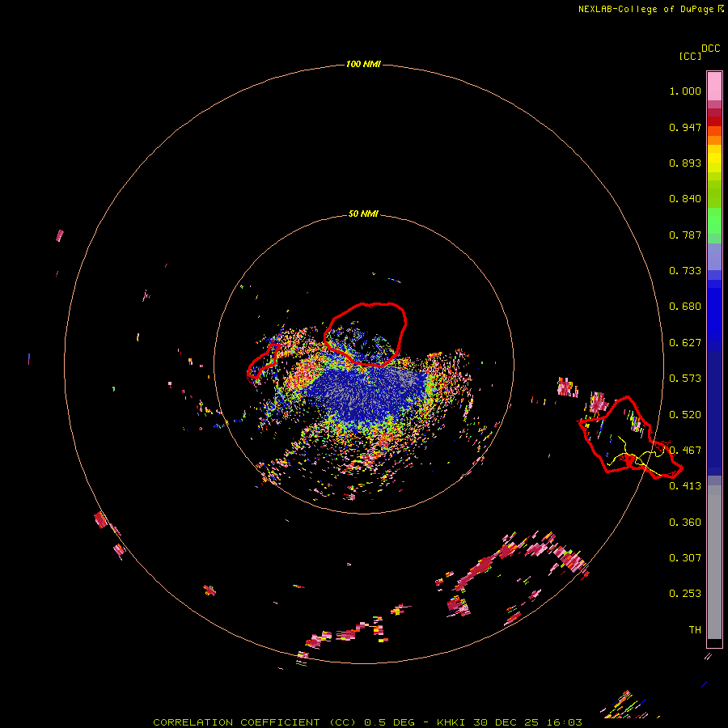Click the 0.307 scale value

click(685, 558)
